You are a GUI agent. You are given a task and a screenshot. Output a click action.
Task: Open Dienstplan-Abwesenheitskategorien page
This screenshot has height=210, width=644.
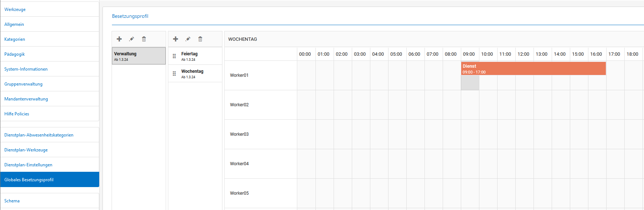39,135
